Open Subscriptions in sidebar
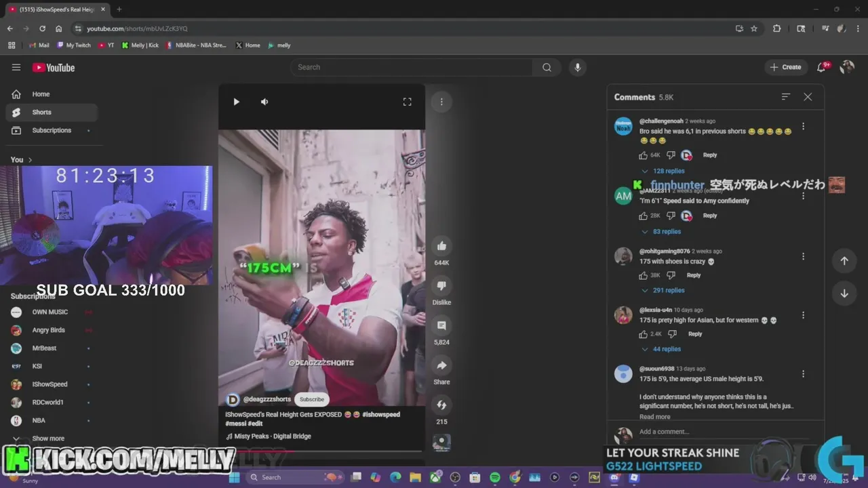 [x=52, y=130]
